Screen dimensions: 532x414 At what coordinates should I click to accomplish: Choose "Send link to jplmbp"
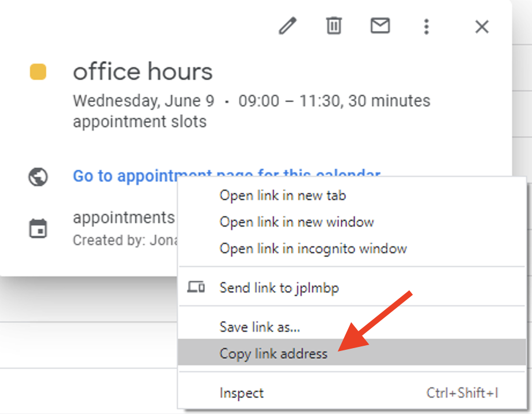tap(279, 287)
